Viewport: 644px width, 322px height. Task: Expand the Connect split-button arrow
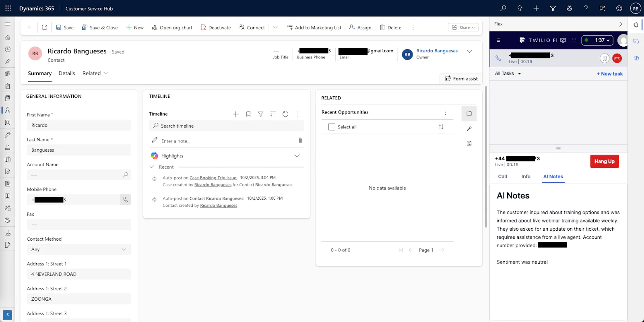coord(275,27)
